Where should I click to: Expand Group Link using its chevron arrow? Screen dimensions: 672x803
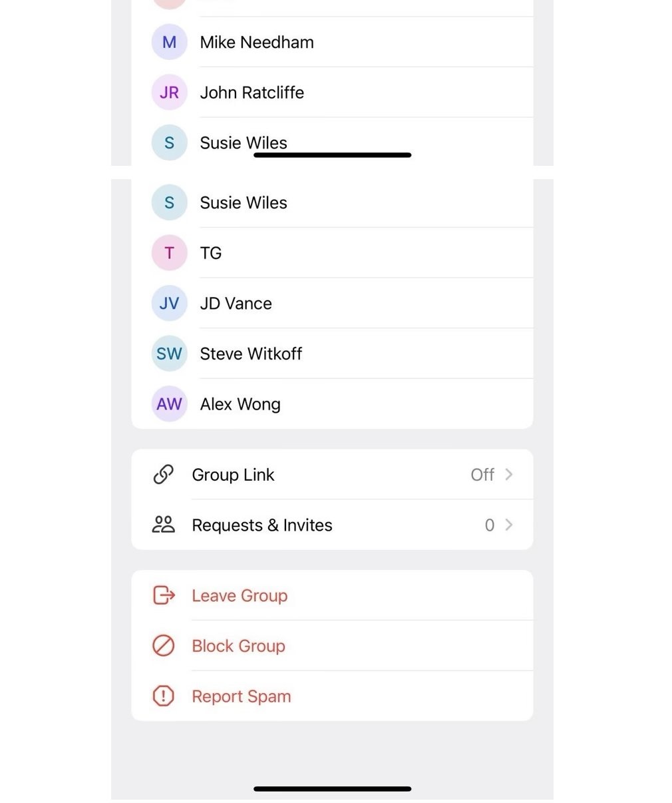coord(509,475)
